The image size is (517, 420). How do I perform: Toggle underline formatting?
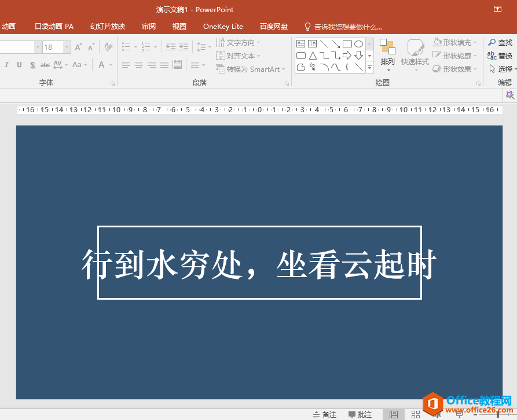tap(19, 65)
